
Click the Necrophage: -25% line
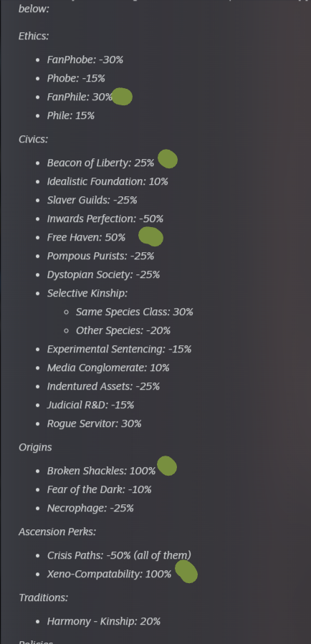click(90, 509)
